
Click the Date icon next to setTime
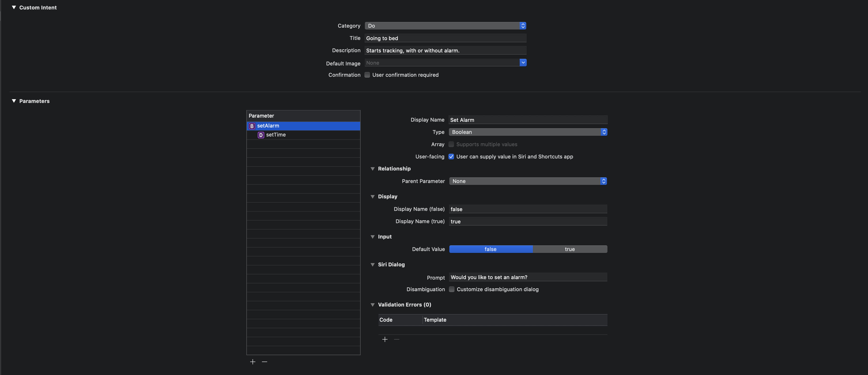261,135
